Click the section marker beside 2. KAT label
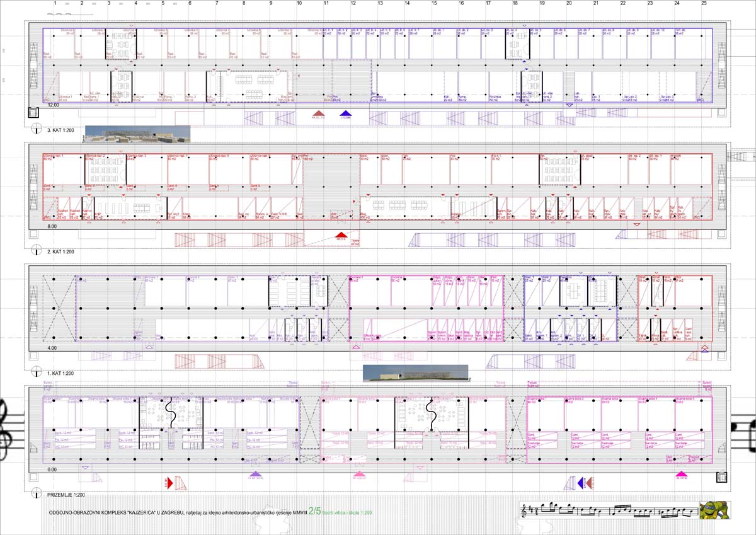The height and width of the screenshot is (535, 756). pyautogui.click(x=37, y=251)
